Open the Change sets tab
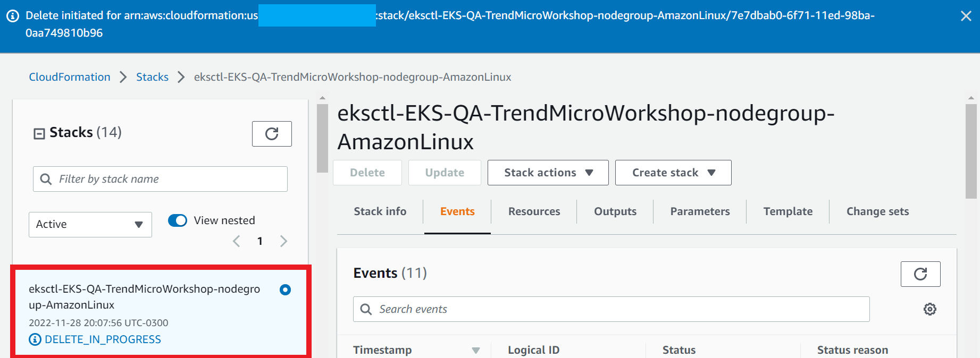The height and width of the screenshot is (358, 980). [x=878, y=211]
